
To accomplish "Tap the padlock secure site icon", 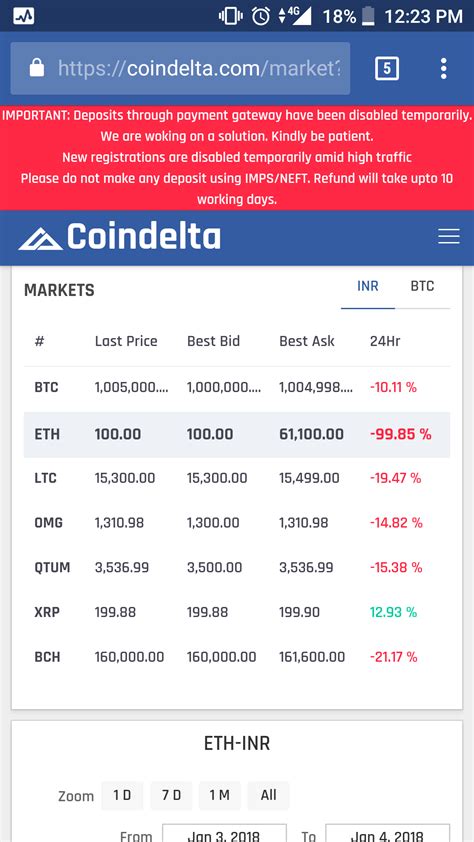I will pos(37,68).
